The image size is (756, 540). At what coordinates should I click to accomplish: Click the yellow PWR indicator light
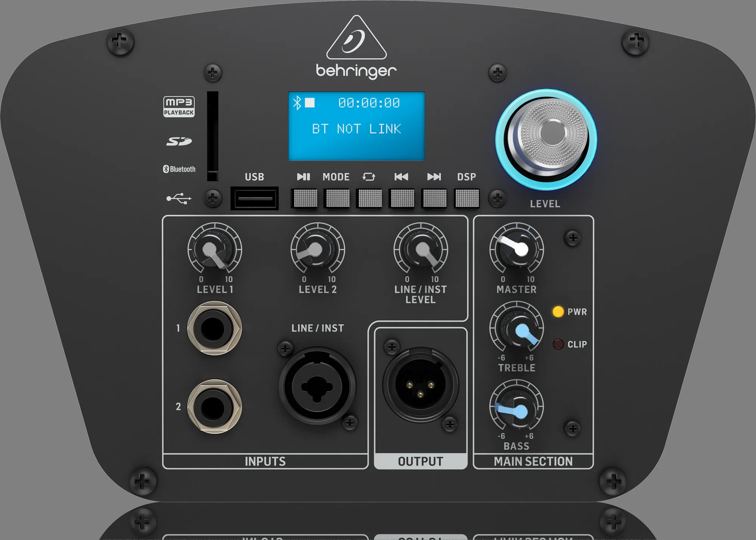pyautogui.click(x=558, y=312)
